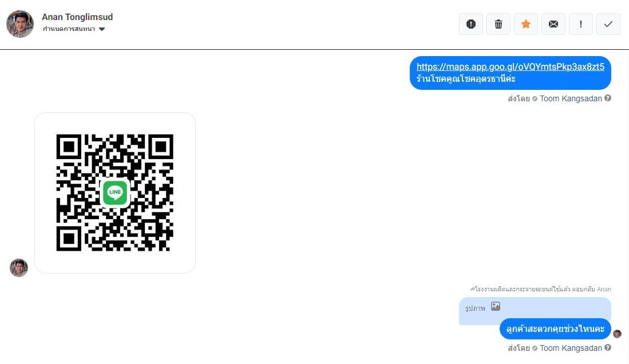Mark conversation done with checkmark icon
Screen dimensions: 629x364
(x=608, y=24)
